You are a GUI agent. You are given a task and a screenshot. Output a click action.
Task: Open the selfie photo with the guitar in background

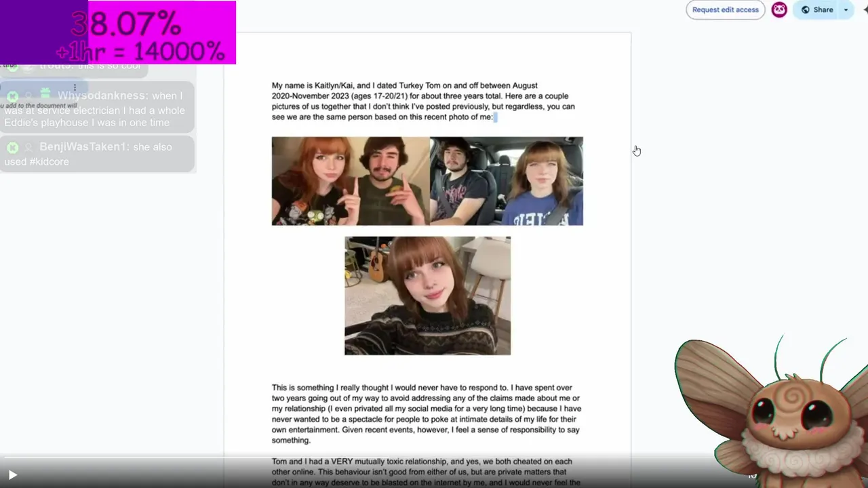[x=427, y=296]
